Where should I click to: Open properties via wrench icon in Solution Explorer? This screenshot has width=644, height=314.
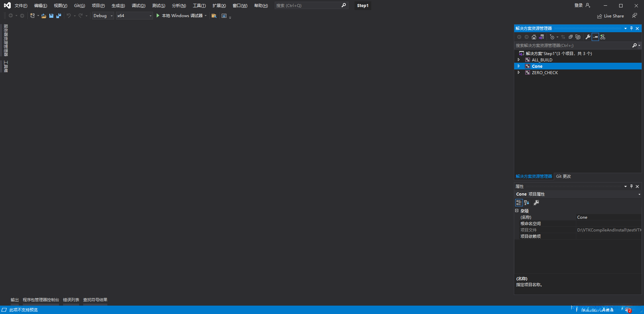coord(588,37)
